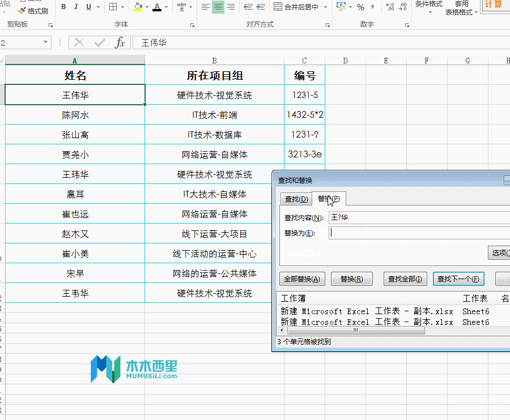
Task: Apply percent style
Action: (x=361, y=7)
